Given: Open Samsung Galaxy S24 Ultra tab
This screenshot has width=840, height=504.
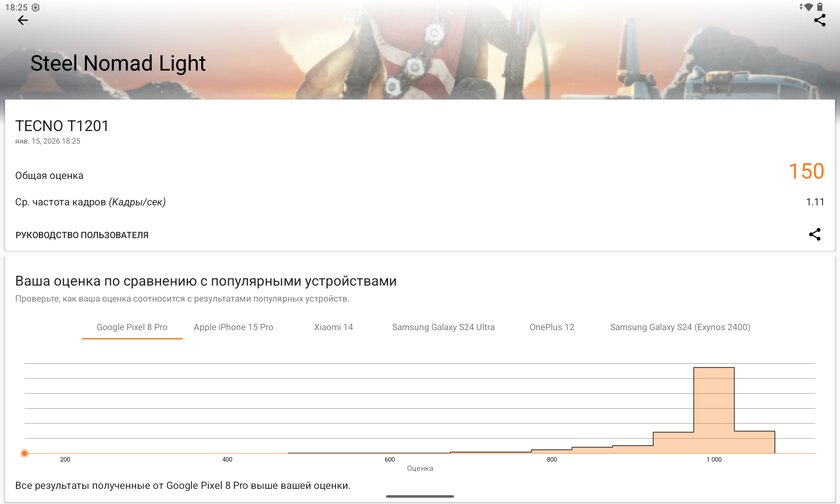Looking at the screenshot, I should (x=443, y=327).
